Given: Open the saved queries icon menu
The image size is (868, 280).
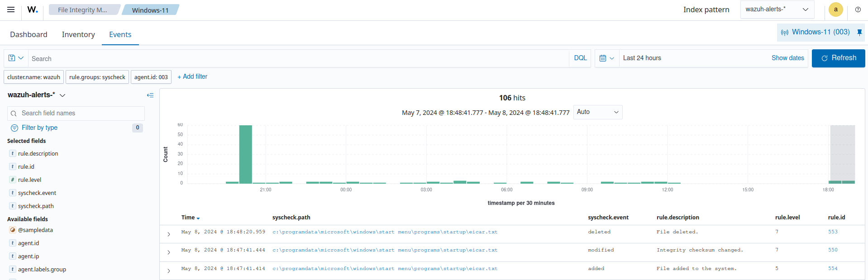Looking at the screenshot, I should tap(16, 58).
